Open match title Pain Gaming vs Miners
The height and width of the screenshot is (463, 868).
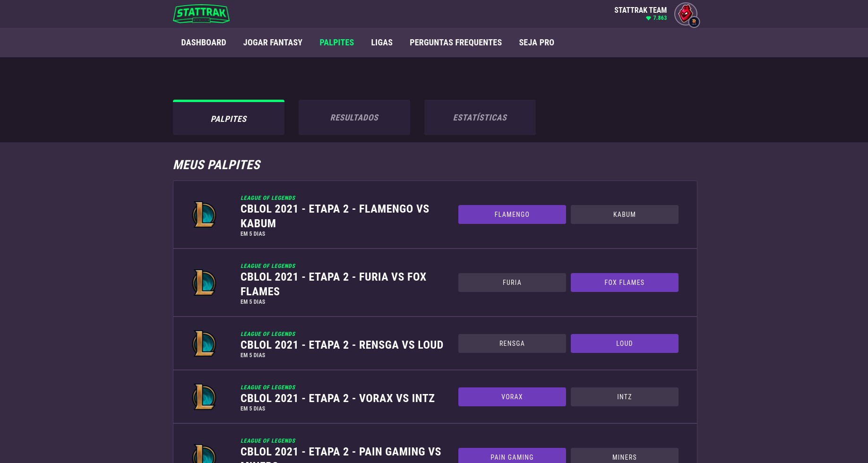pos(341,454)
